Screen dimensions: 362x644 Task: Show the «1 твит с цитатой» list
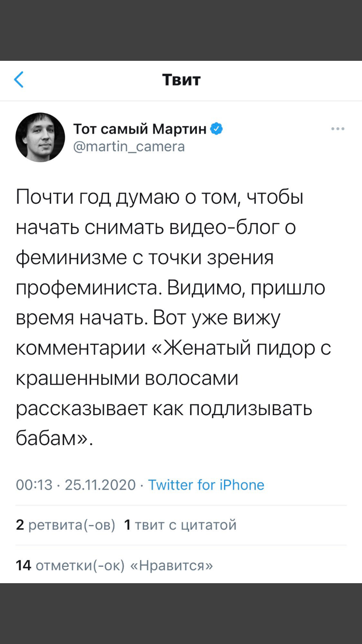(180, 525)
